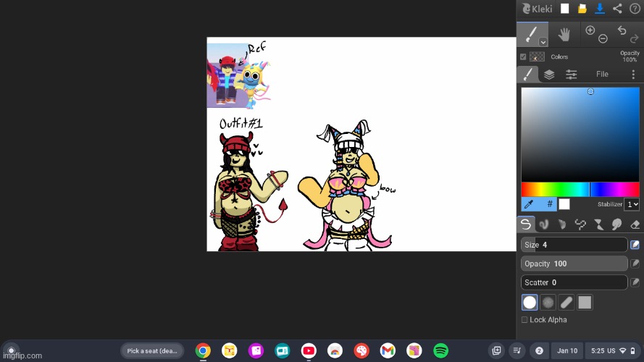Open YouTube from the shelf
The height and width of the screenshot is (362, 644).
pyautogui.click(x=309, y=351)
